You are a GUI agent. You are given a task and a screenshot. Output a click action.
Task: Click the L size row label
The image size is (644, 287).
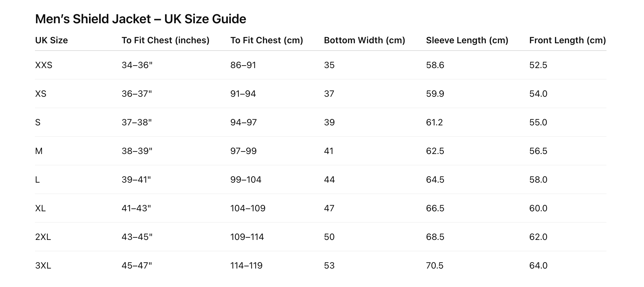click(x=38, y=180)
